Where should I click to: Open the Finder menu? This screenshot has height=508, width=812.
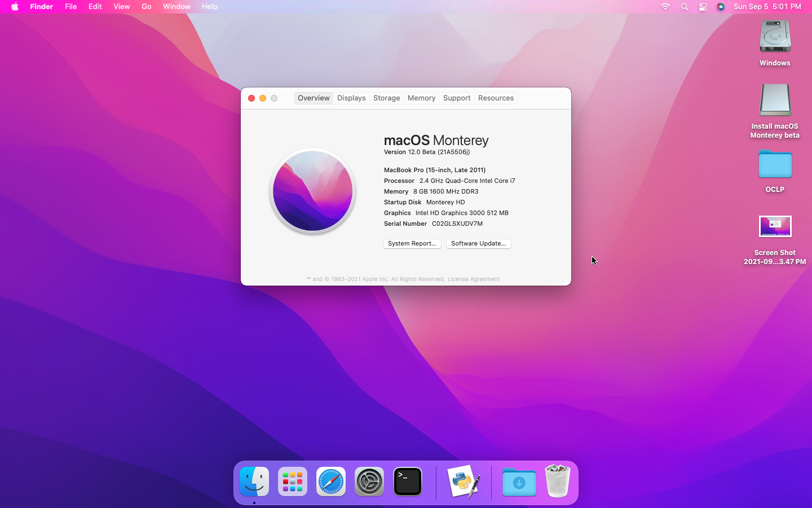coord(41,7)
